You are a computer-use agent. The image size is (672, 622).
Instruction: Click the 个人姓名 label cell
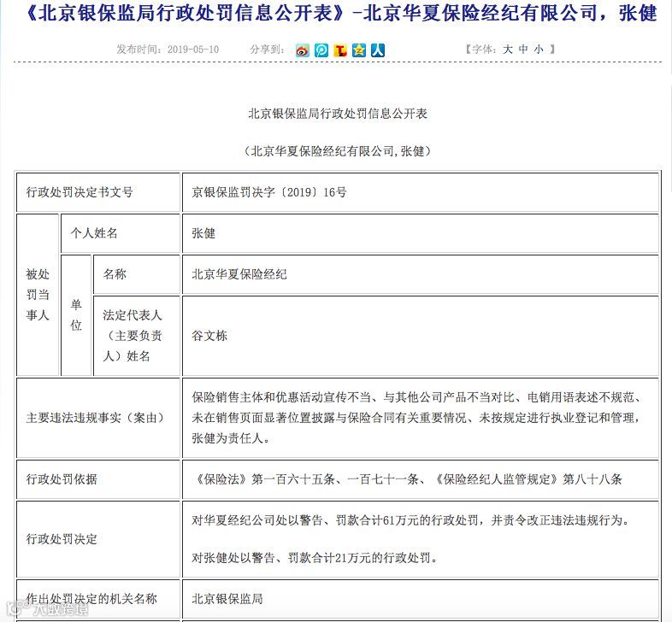tap(121, 233)
